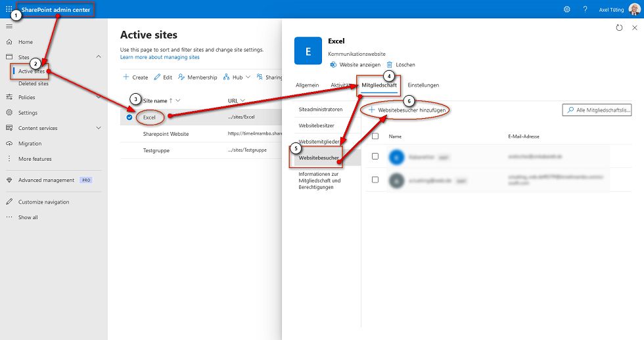Click the Excel site name
Screen dimensions: 644x340
(150, 117)
